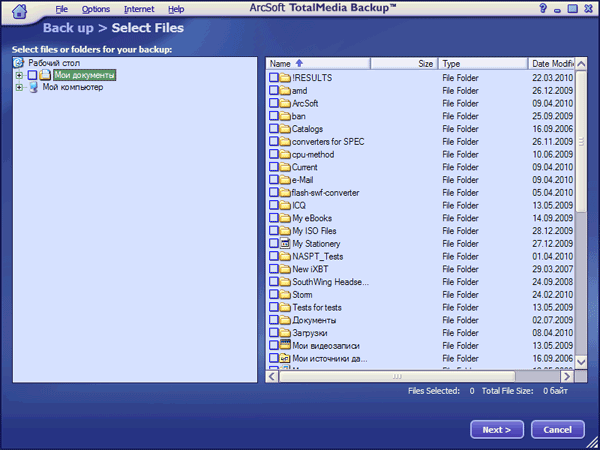Click the file list scroll up arrow
This screenshot has width=600, height=450.
click(x=581, y=64)
